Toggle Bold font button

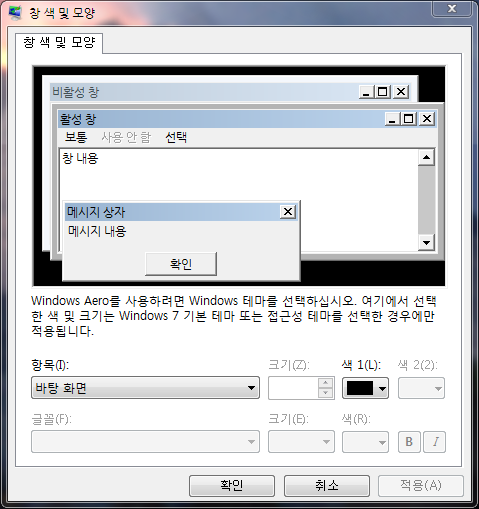pos(409,442)
